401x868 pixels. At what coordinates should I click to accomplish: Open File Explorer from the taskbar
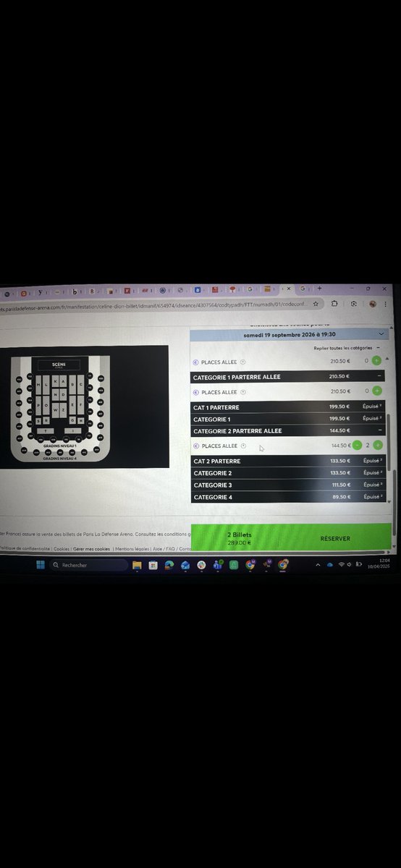tap(136, 565)
